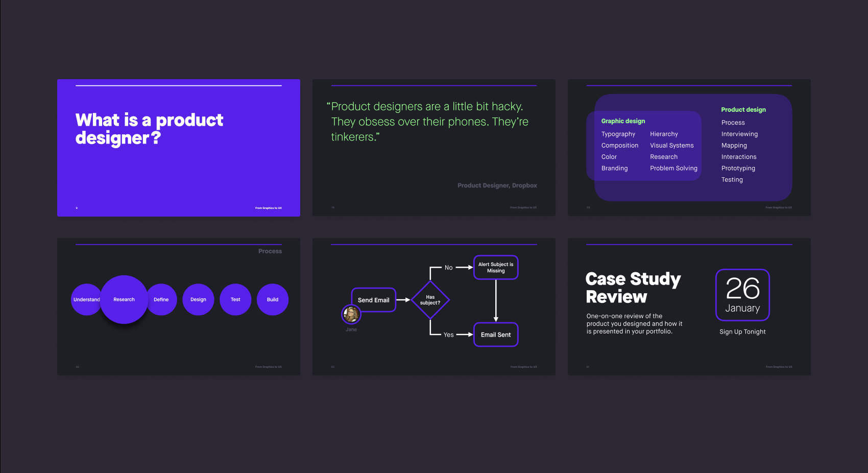Select the Yes branch label in the flowchart

(449, 335)
